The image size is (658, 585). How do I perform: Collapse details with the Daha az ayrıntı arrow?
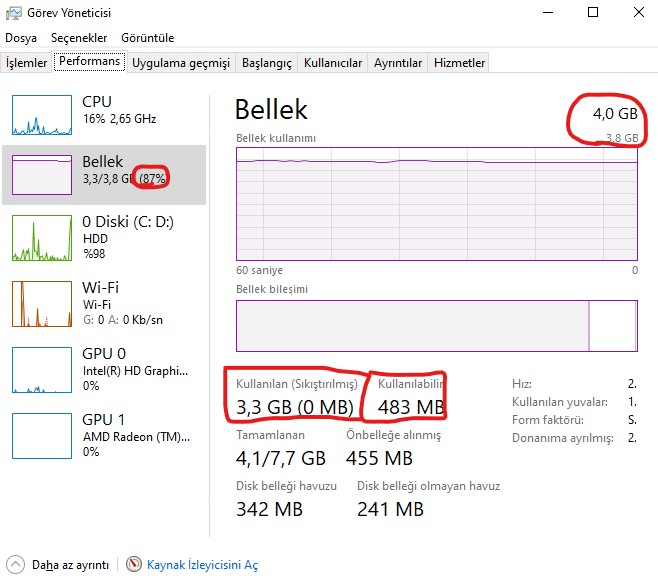[15, 565]
